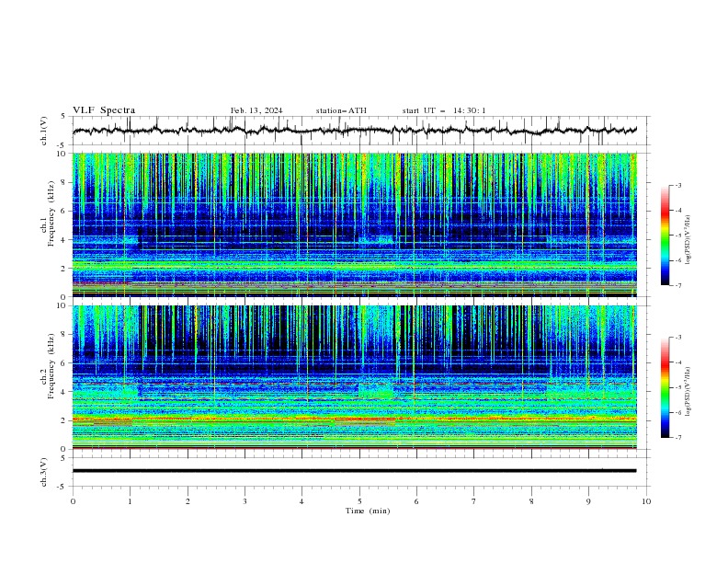Click the '-7' tick on the upper colorbar

coord(677,285)
